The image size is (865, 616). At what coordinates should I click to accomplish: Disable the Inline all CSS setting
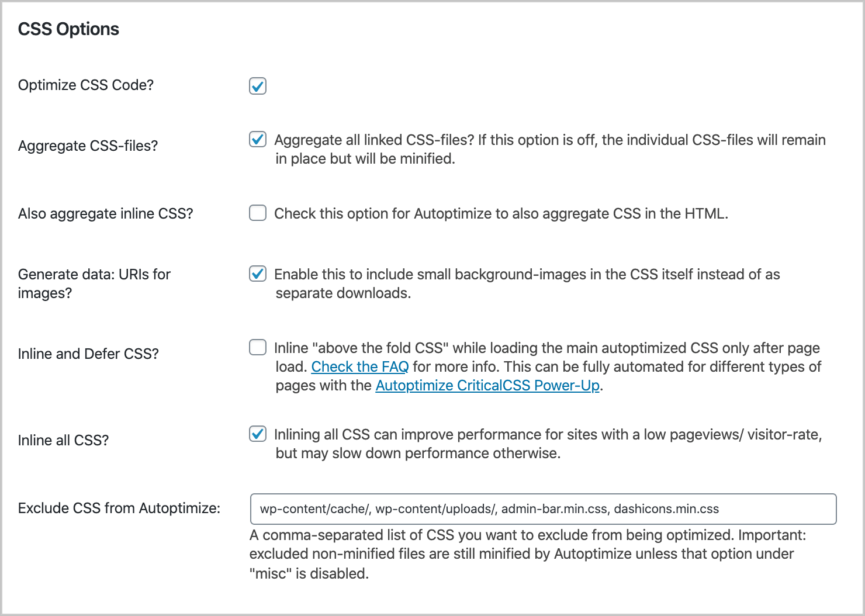(x=257, y=434)
